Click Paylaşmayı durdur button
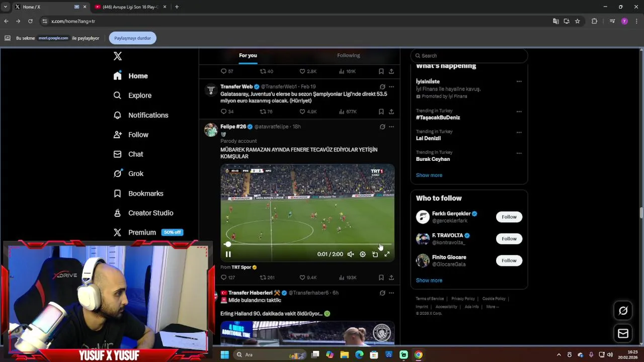The height and width of the screenshot is (362, 644). click(x=132, y=38)
